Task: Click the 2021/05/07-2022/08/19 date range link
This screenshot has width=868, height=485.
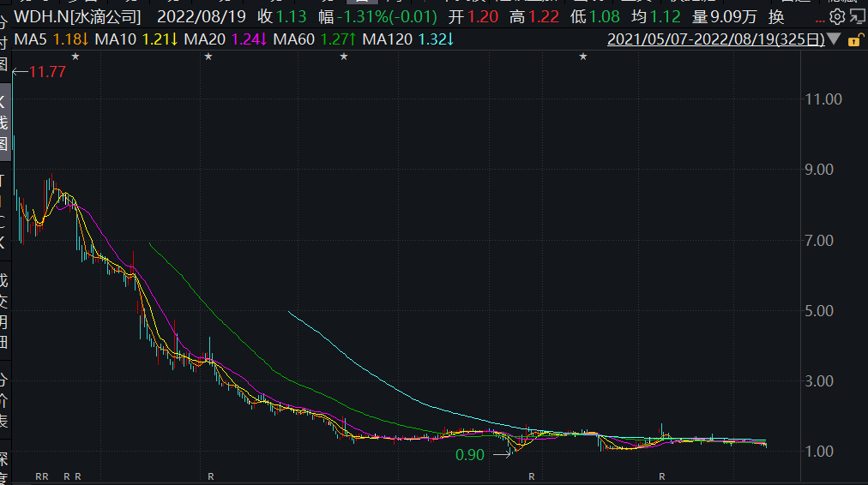Action: point(715,39)
